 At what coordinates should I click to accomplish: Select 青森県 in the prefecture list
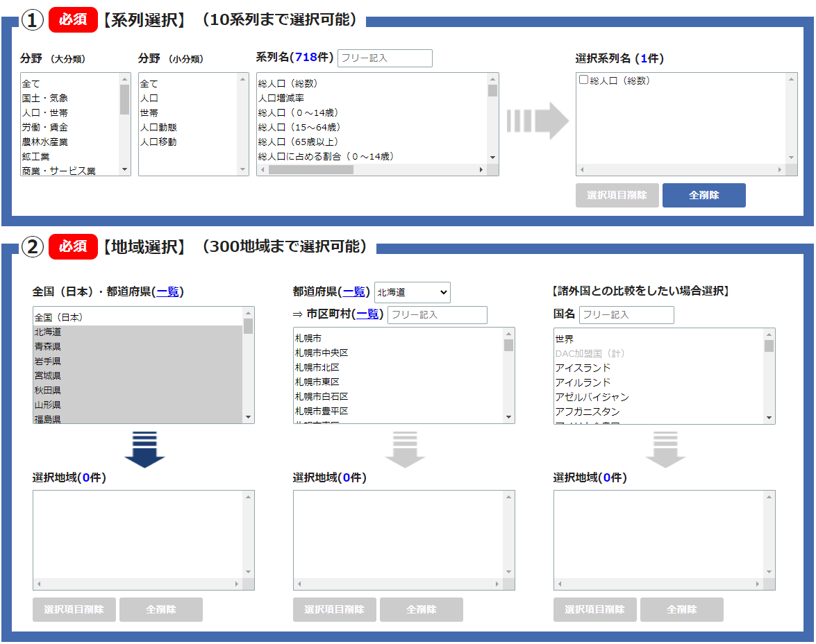pyautogui.click(x=48, y=346)
